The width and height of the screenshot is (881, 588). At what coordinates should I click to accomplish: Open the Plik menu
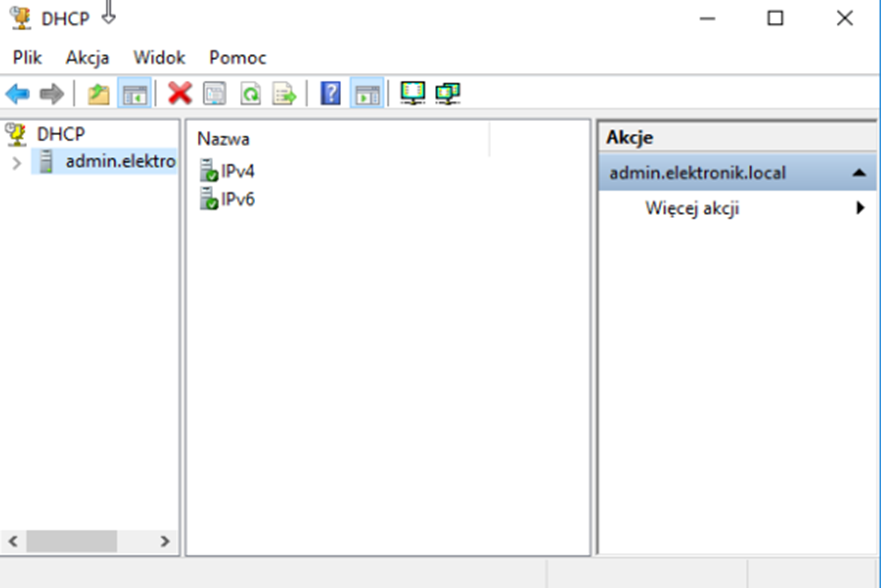[27, 58]
